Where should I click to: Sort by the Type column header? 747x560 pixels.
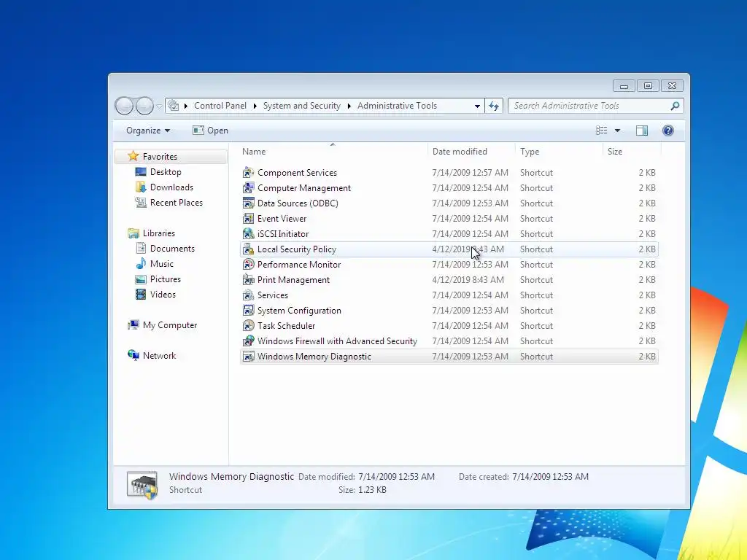click(x=559, y=152)
